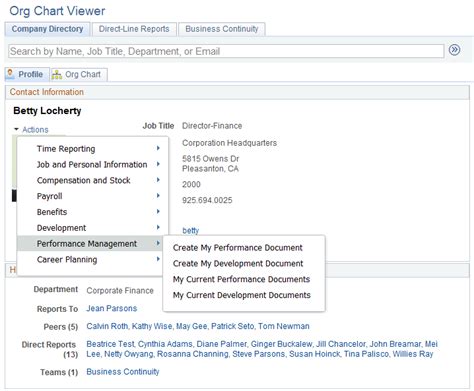474x391 pixels.
Task: Select the Org Chart sub-tab
Action: tap(79, 74)
